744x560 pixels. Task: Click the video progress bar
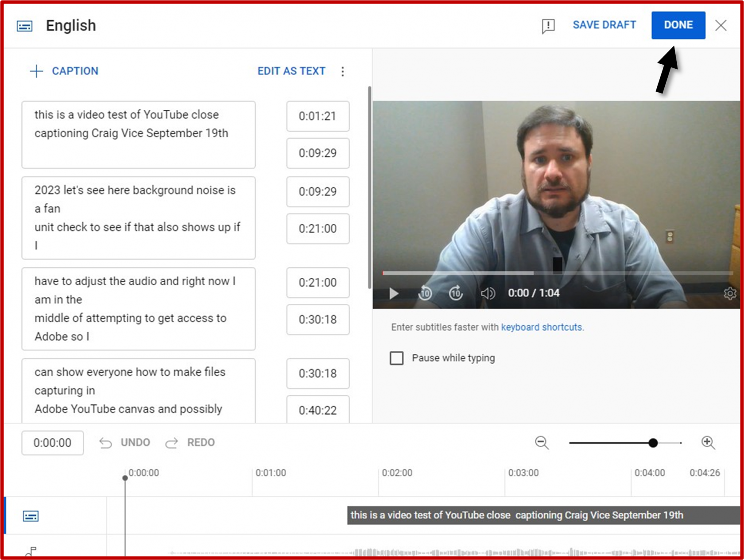point(558,273)
